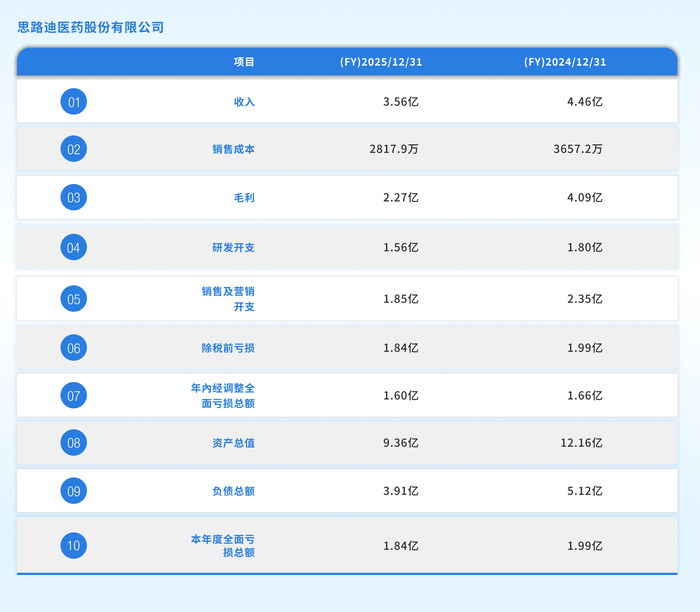Click the 10 row number badge
The image size is (700, 612).
pyautogui.click(x=74, y=546)
